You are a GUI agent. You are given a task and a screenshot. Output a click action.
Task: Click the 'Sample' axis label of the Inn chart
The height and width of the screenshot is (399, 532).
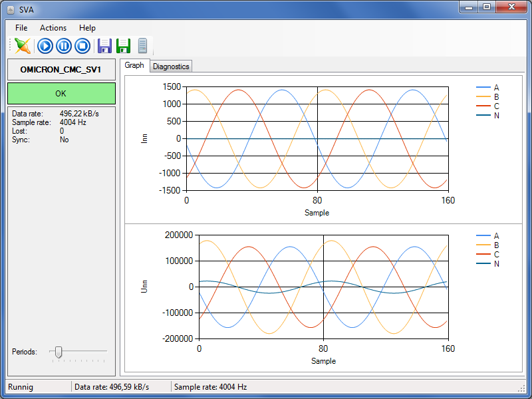317,213
